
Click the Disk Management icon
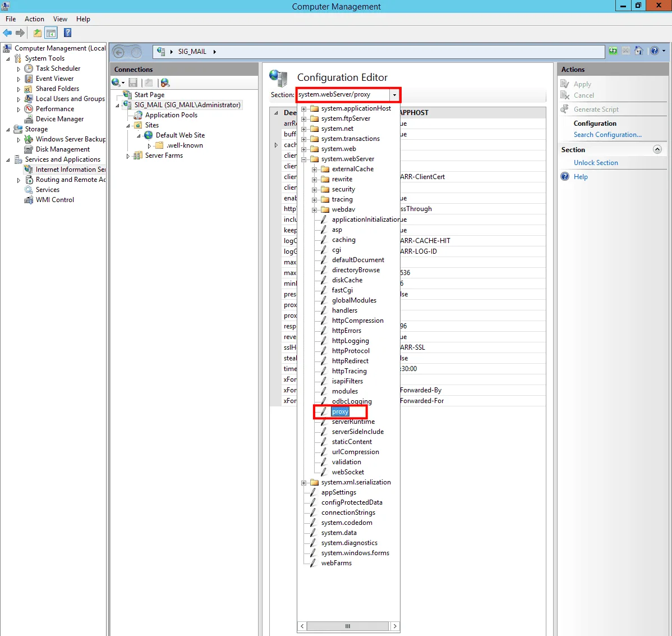(29, 149)
